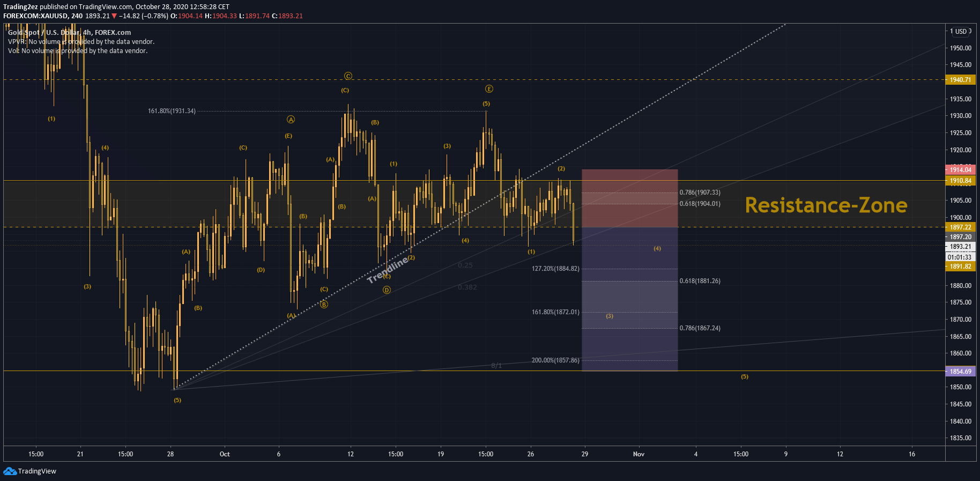Select the red stop-loss zone of short position
The image size is (980, 481).
(x=629, y=198)
